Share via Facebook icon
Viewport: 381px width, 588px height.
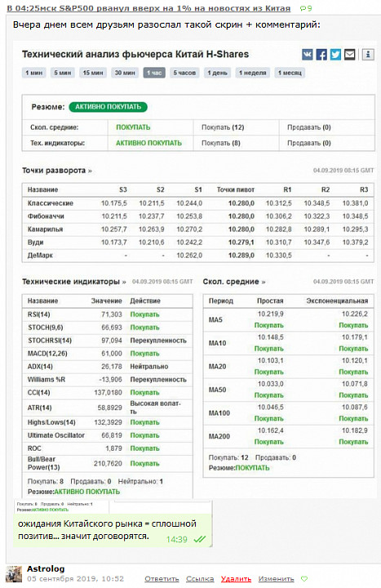(321, 55)
